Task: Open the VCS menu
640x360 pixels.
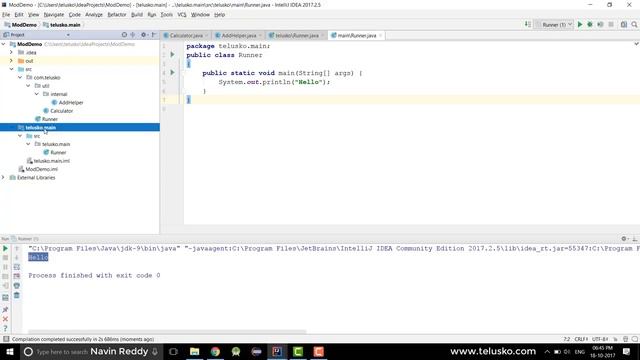Action: click(x=182, y=15)
